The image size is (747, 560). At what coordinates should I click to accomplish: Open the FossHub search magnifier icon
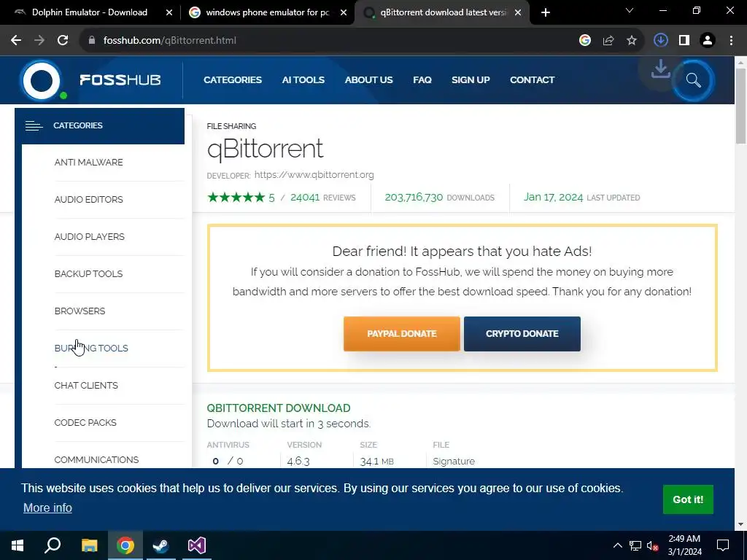tap(693, 80)
